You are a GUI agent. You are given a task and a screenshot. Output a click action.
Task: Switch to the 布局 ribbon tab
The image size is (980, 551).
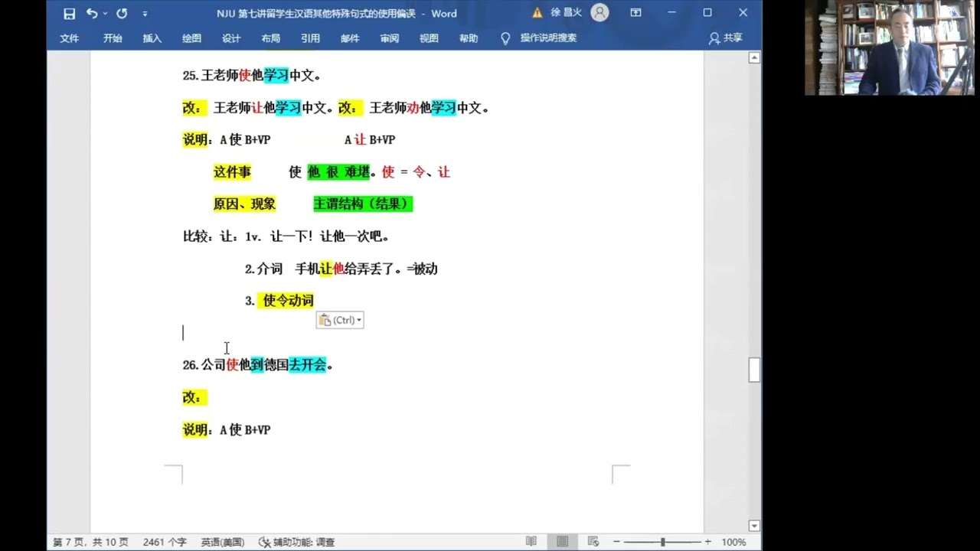tap(270, 38)
